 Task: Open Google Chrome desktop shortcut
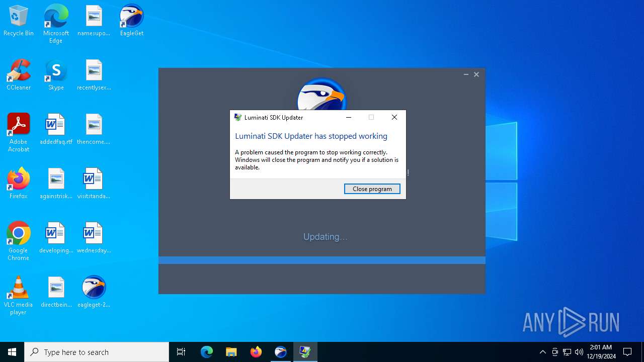[x=19, y=241]
